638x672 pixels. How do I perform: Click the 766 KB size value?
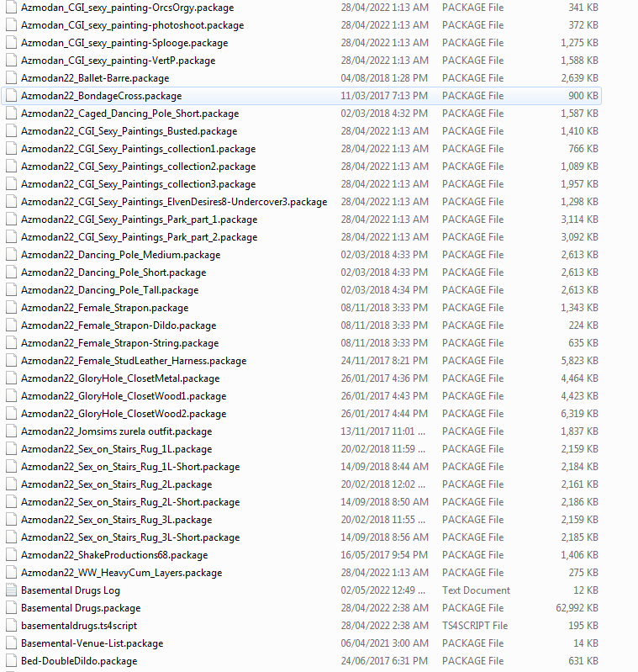tap(583, 149)
